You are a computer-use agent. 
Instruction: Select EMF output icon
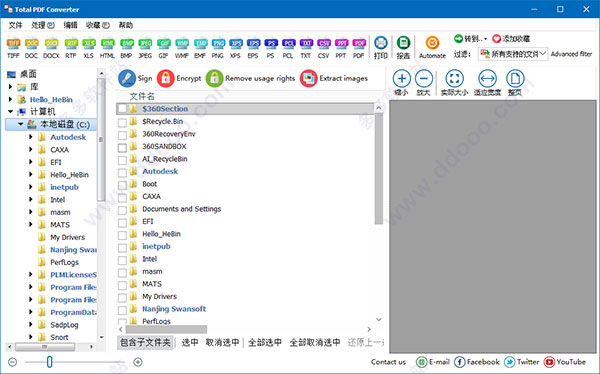[200, 48]
